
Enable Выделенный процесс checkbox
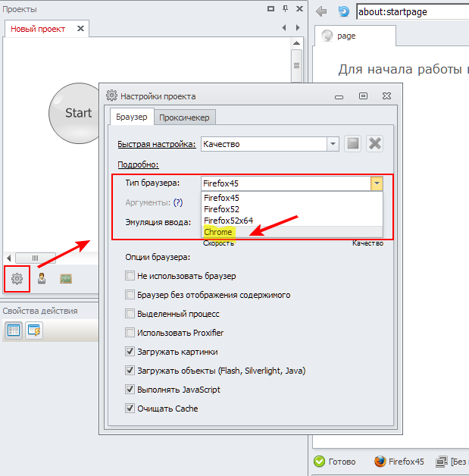click(x=130, y=313)
